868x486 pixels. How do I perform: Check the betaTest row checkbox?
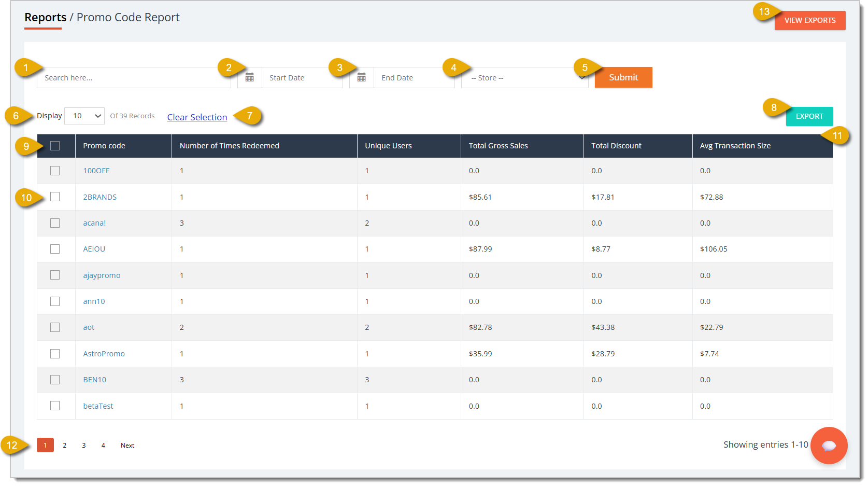(x=55, y=406)
